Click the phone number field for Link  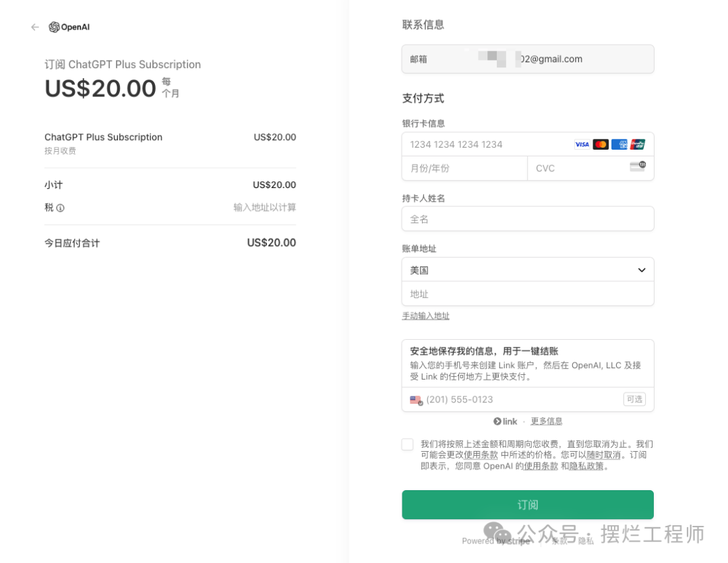click(x=519, y=400)
